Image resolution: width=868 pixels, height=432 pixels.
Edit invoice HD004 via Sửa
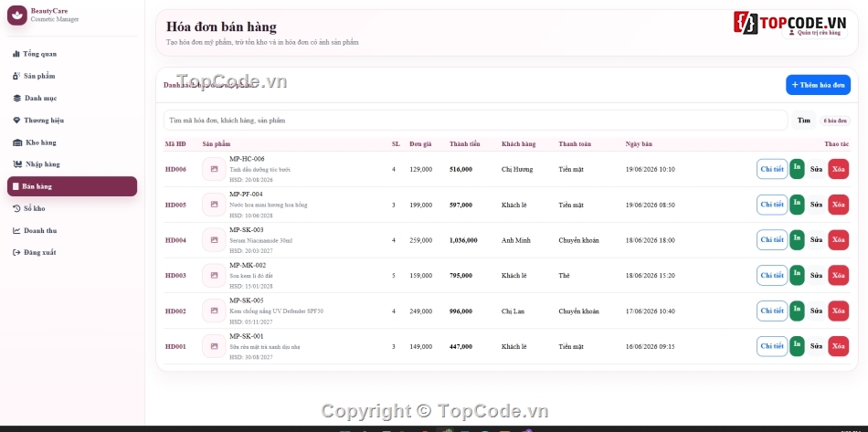817,240
